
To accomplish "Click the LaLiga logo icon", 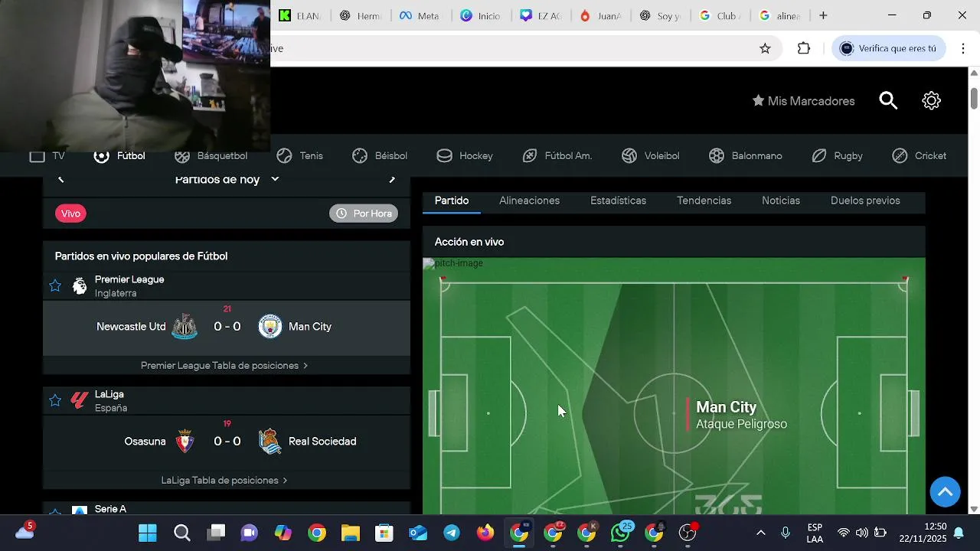I will [80, 400].
